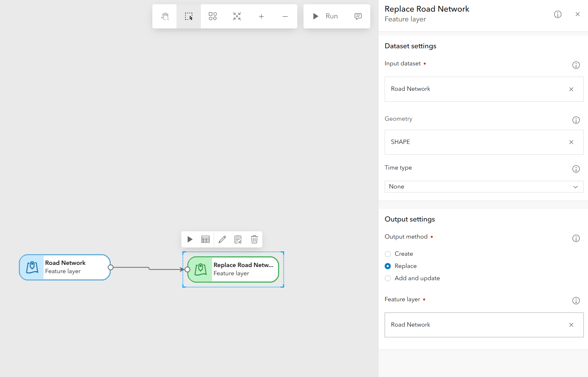Select the pan hand tool

[165, 16]
